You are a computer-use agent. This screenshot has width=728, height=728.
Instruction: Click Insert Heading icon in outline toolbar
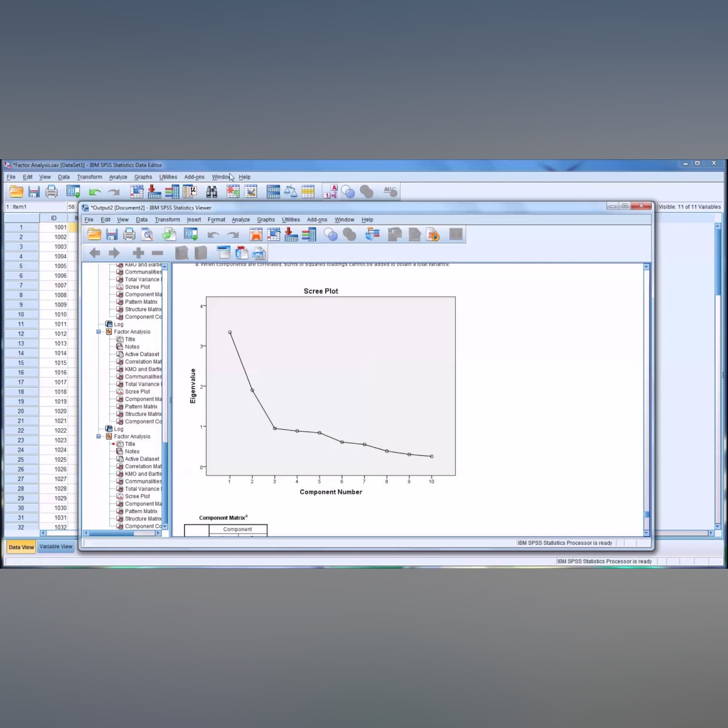223,253
